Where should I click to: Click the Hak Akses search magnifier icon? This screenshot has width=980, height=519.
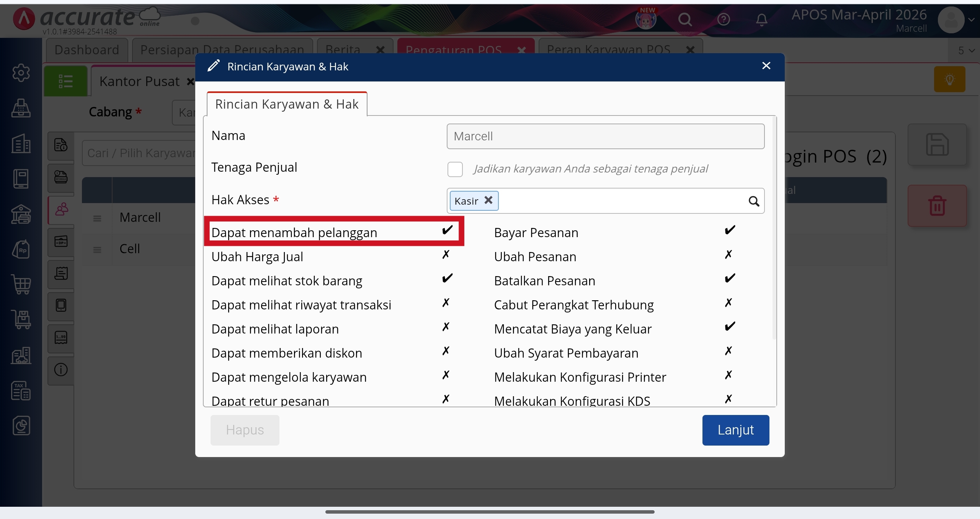754,201
